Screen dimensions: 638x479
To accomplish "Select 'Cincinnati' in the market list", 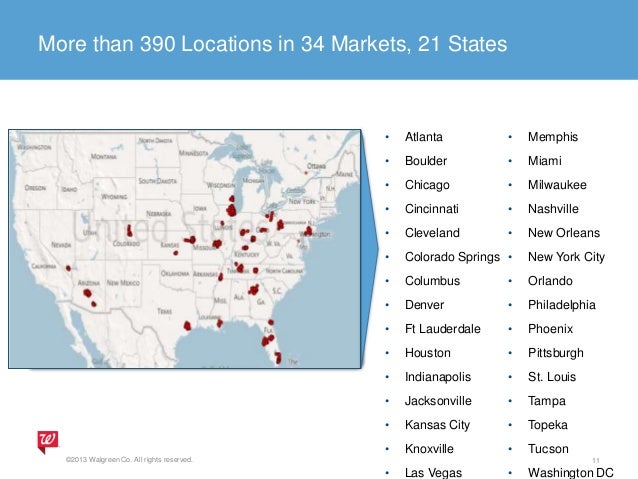I will (432, 209).
